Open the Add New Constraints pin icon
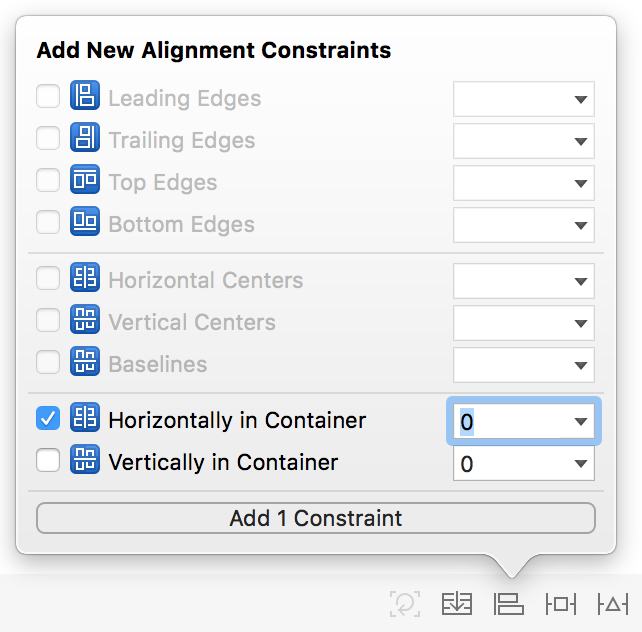Viewport: 642px width, 632px height. [561, 603]
